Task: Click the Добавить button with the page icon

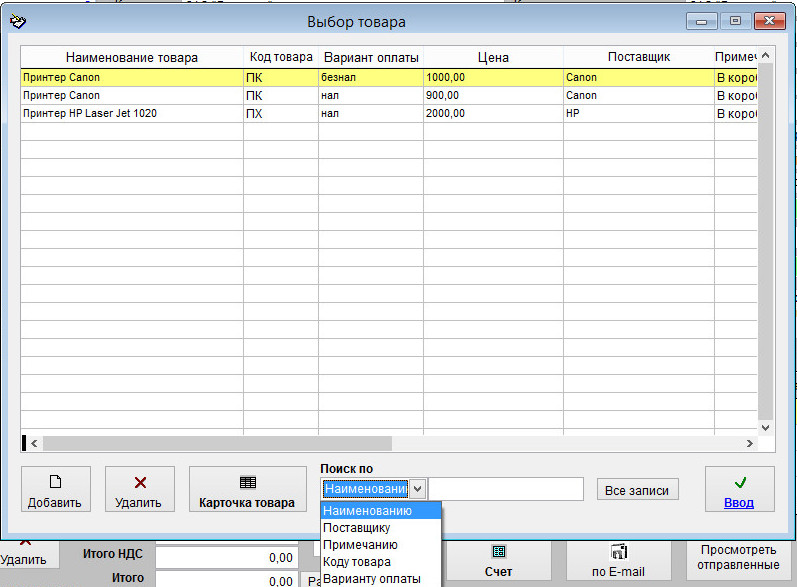Action: 56,489
